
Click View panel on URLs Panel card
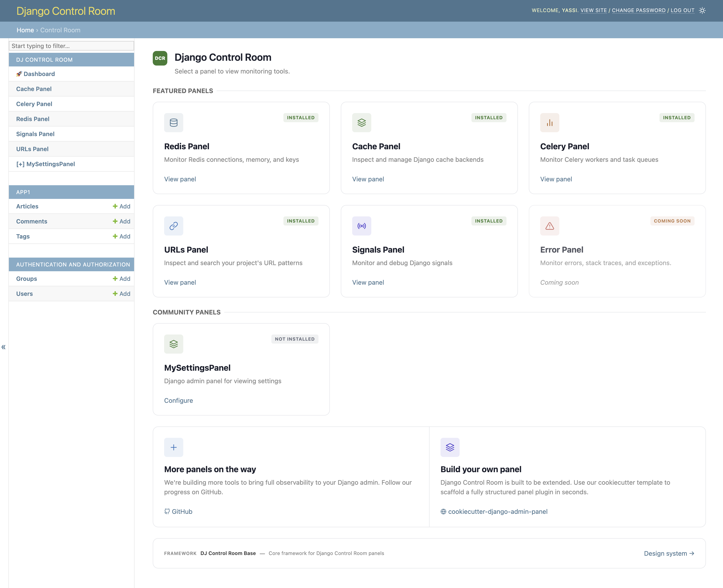click(180, 282)
